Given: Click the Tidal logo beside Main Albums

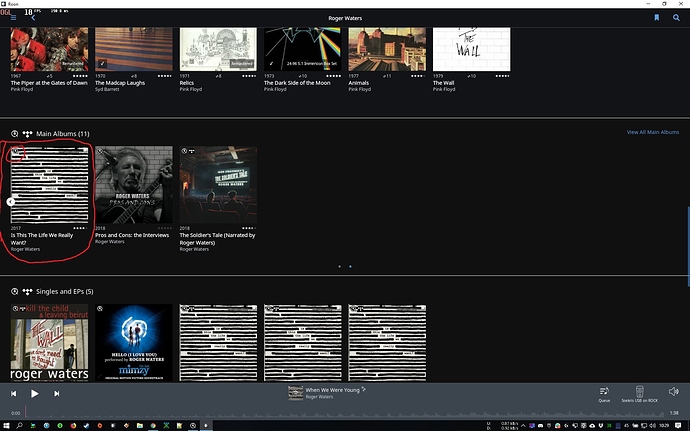Looking at the screenshot, I should tap(27, 133).
